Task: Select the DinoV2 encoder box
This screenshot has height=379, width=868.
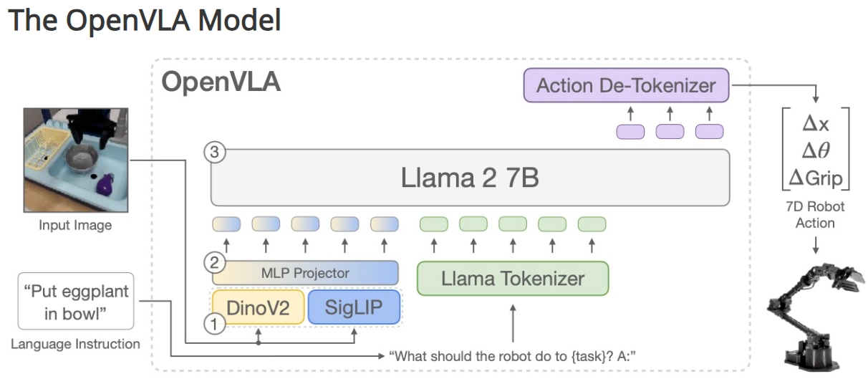Action: 259,307
